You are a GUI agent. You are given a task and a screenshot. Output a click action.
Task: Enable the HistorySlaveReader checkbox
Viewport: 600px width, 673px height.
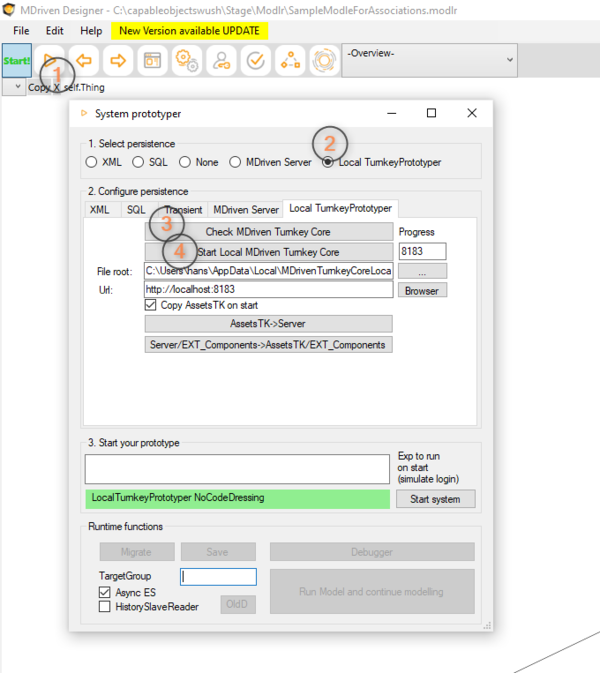104,606
